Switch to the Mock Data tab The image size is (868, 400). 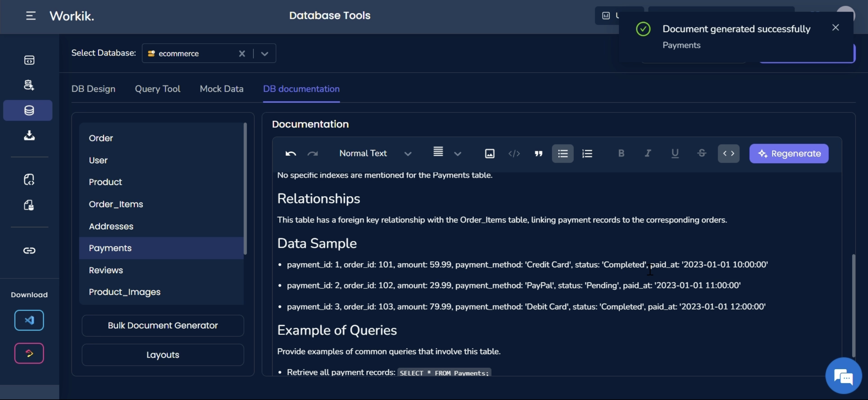pos(221,89)
